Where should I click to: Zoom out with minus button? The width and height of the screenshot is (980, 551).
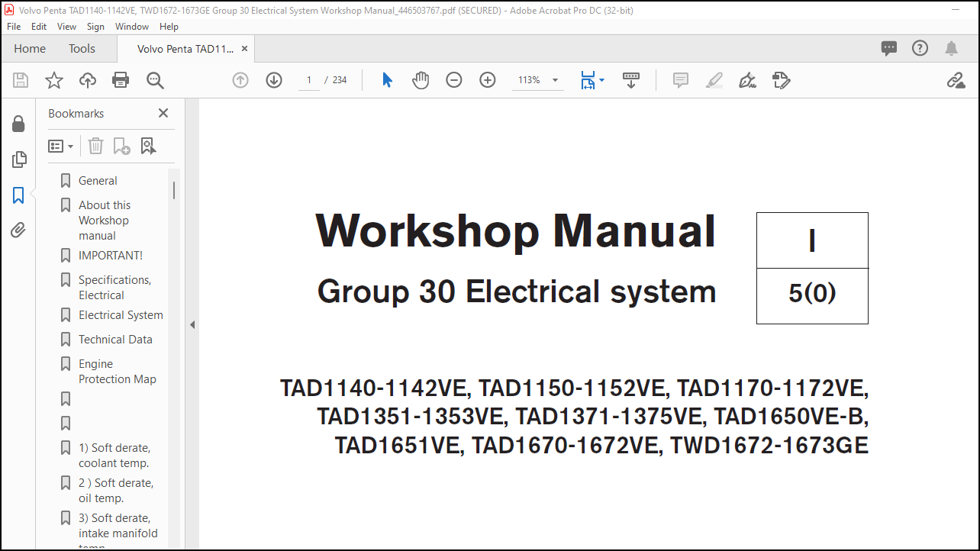tap(454, 80)
